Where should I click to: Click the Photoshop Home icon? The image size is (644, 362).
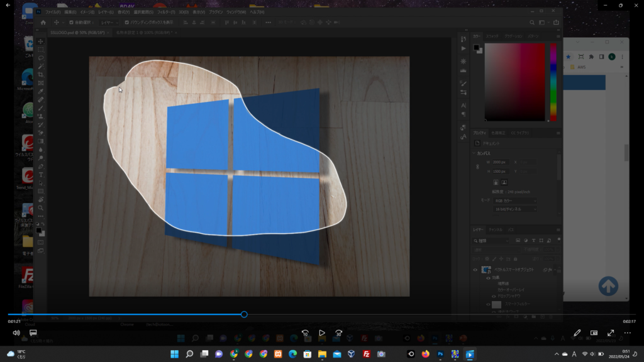click(43, 23)
